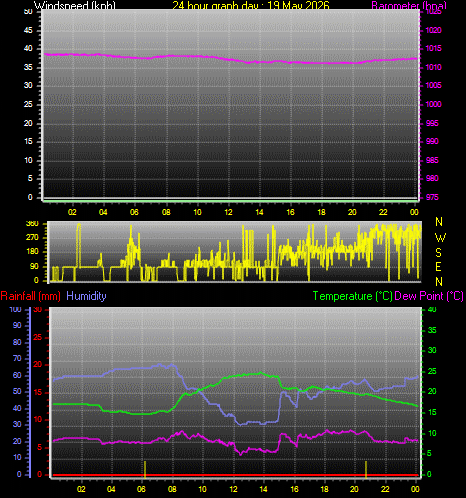The width and height of the screenshot is (466, 498).
Task: Click the red 15 value on the rainfall axis
Action: click(x=38, y=393)
